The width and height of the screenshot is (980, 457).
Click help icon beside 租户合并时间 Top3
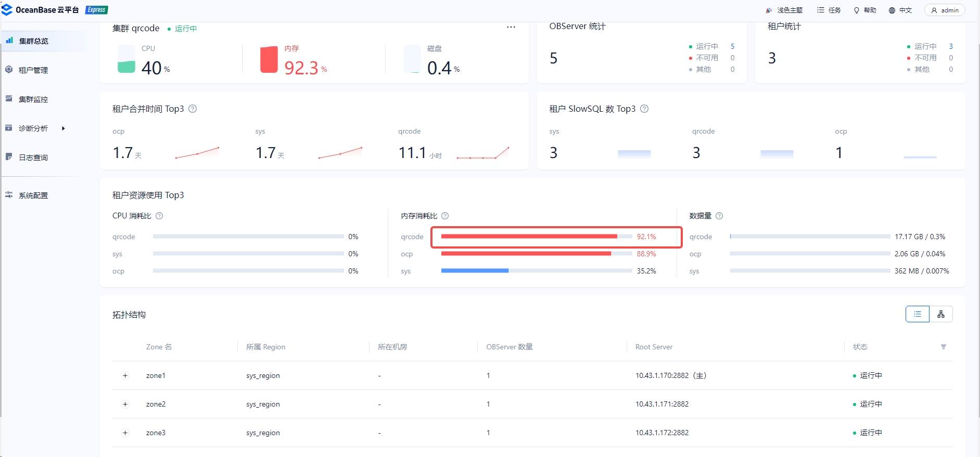(193, 109)
